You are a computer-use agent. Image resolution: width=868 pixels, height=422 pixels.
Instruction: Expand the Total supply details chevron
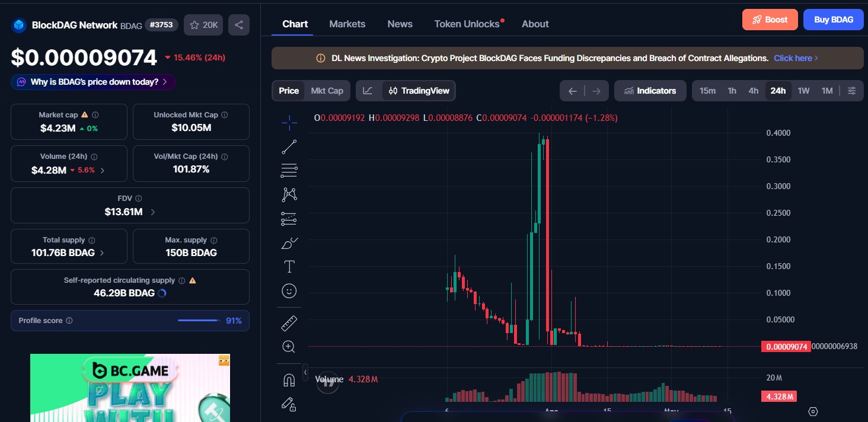pos(102,253)
